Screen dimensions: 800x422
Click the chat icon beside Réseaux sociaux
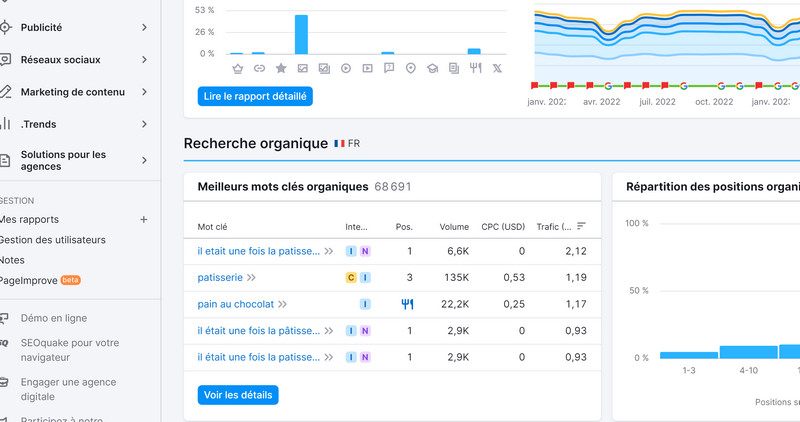5,60
